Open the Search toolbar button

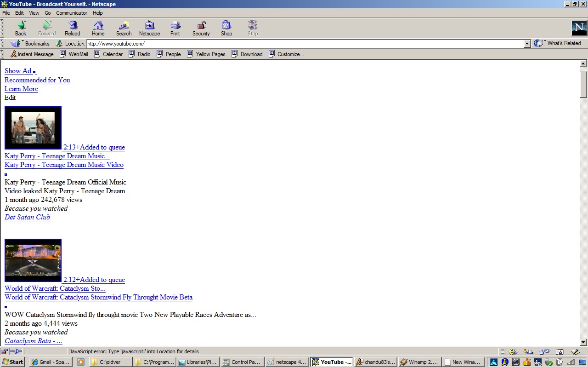124,28
